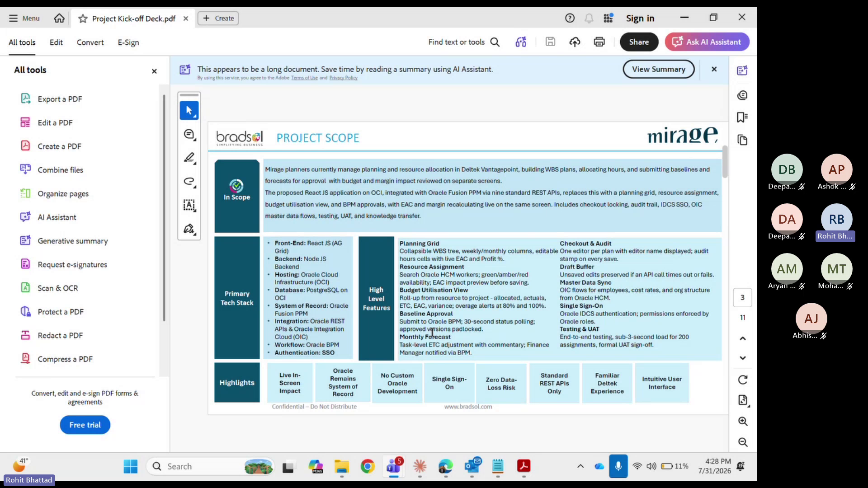Open the notifications bell icon
This screenshot has height=488, width=868.
pyautogui.click(x=589, y=18)
